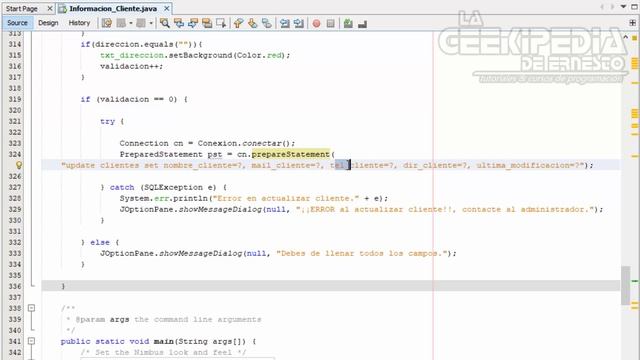Screen dimensions: 640x360
Task: Click 'ultima_modificacion' in SQL string
Action: pyautogui.click(x=523, y=165)
